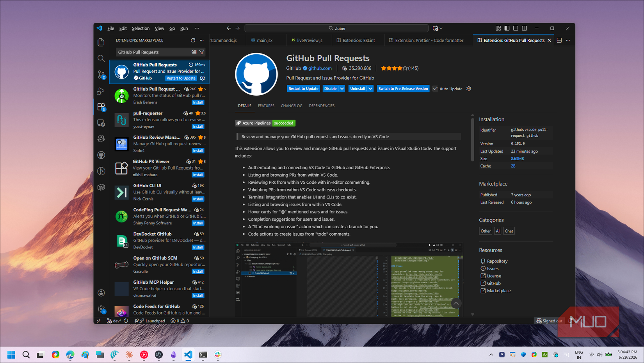Click the Switch to Pre-Release Version button
The height and width of the screenshot is (363, 644).
tap(403, 89)
